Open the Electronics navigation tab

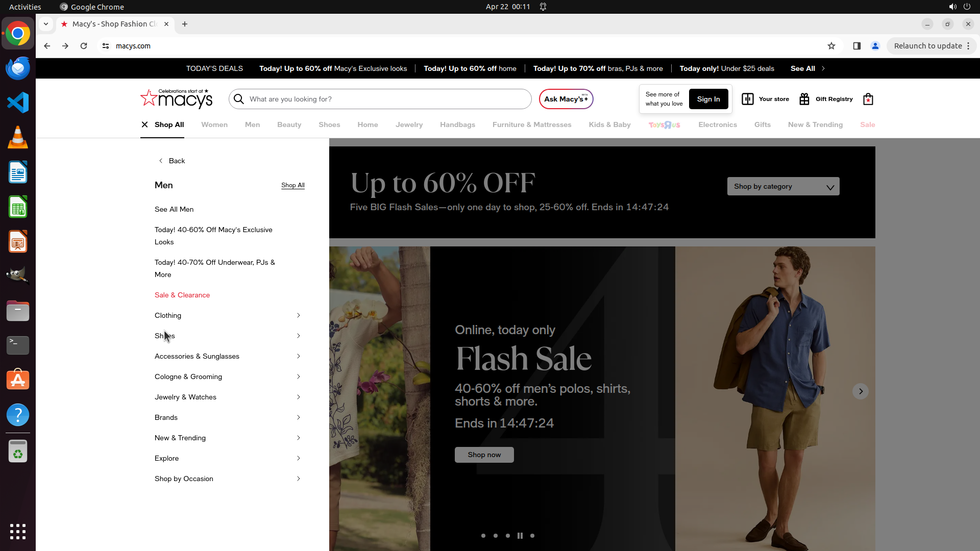717,124
